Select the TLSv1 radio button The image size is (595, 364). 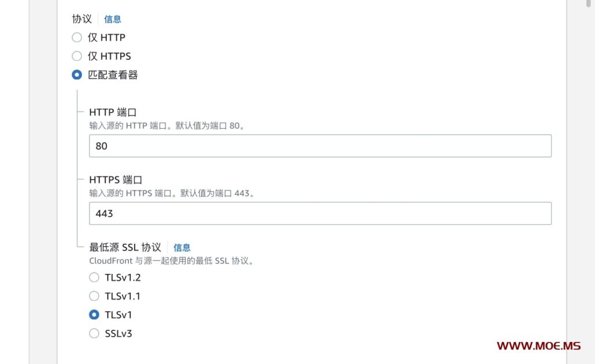[94, 315]
